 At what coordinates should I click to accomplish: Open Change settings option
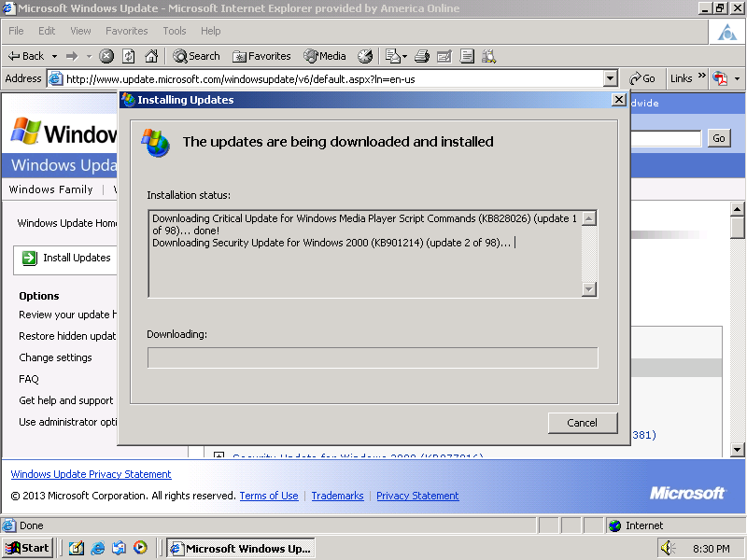(55, 357)
